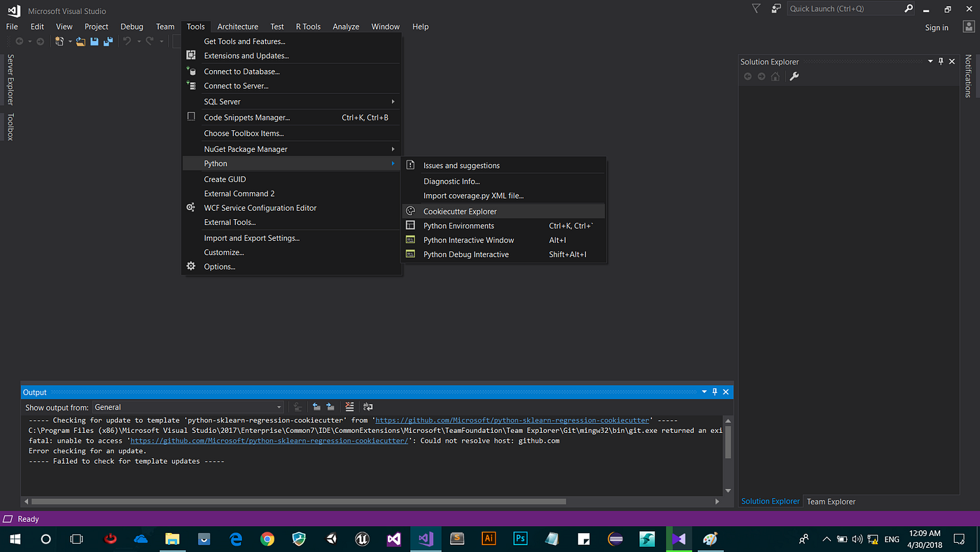Click Connect to Database menu item
This screenshot has height=552, width=980.
[292, 71]
